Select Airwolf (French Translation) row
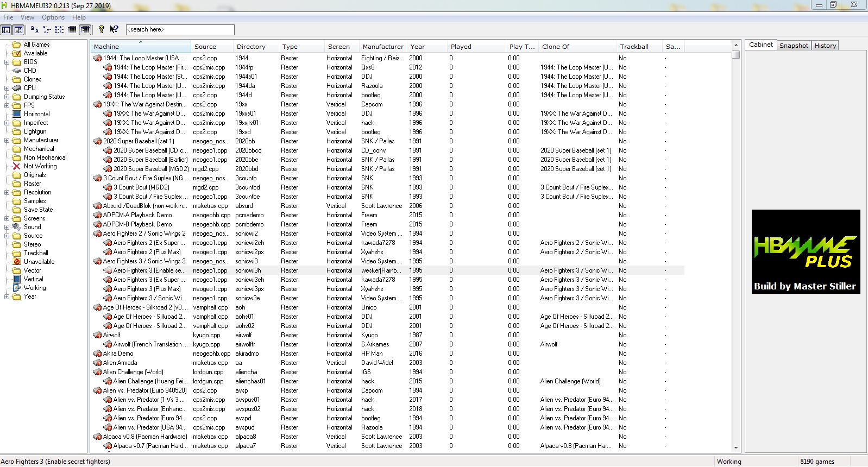 388,344
